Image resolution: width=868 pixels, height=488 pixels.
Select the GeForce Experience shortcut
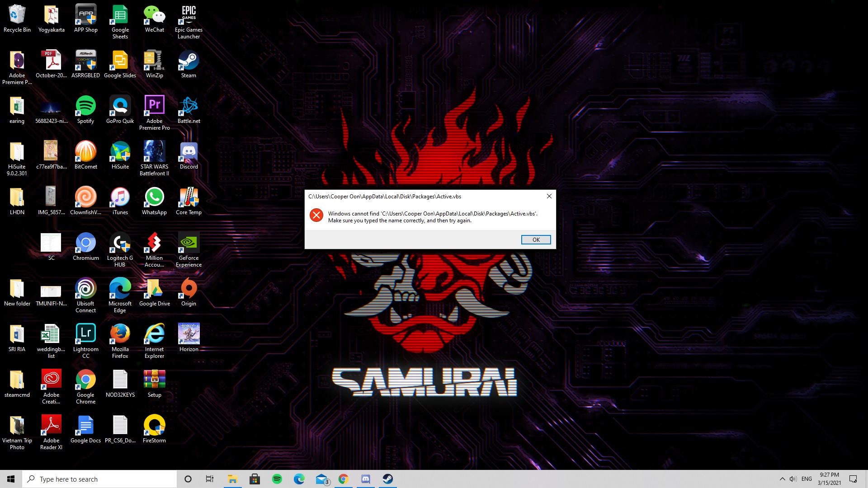(x=189, y=250)
